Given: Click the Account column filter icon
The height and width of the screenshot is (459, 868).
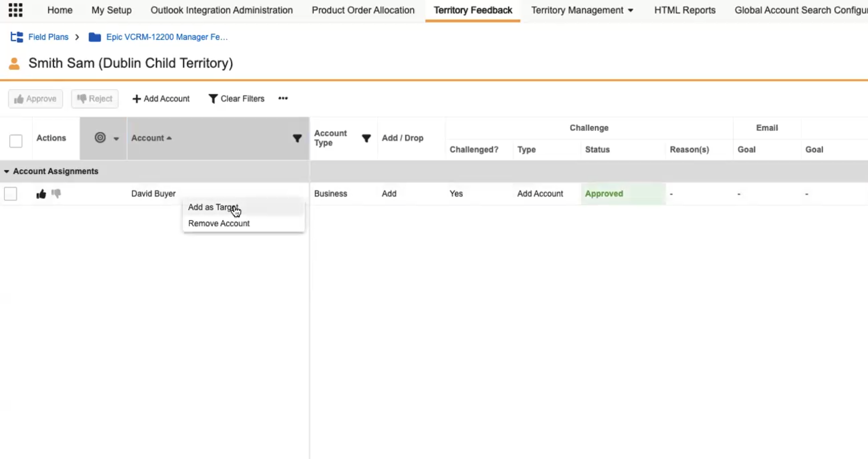Looking at the screenshot, I should 297,138.
